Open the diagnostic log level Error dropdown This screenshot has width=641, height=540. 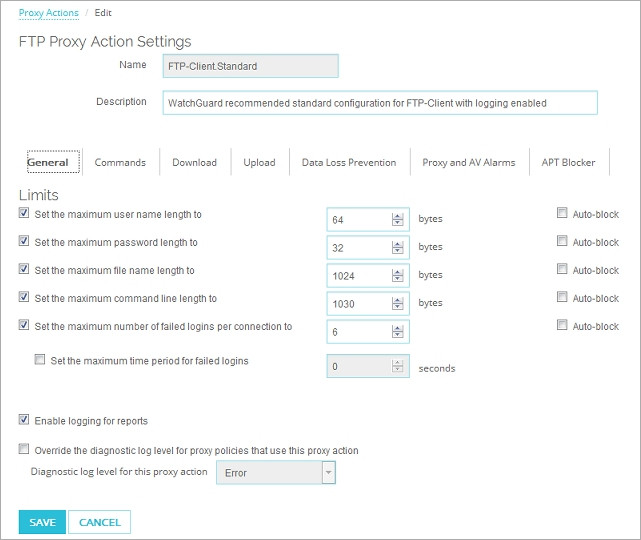coord(276,473)
